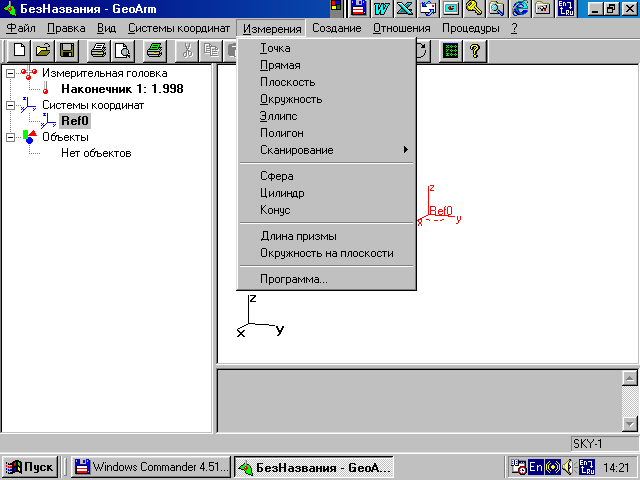Choose Окружность на плоскости from the menu
Screen dimensions: 640x480
326,253
